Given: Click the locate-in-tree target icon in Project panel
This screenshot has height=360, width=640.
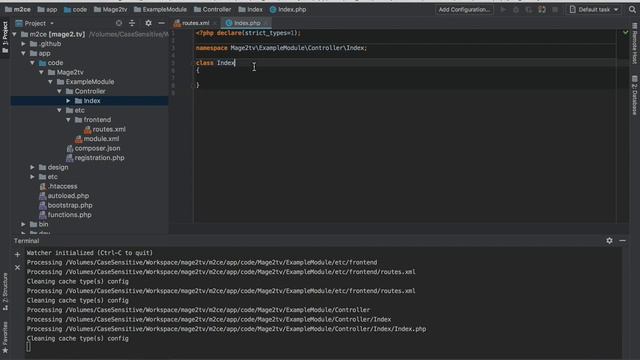Looking at the screenshot, I should click(x=119, y=23).
